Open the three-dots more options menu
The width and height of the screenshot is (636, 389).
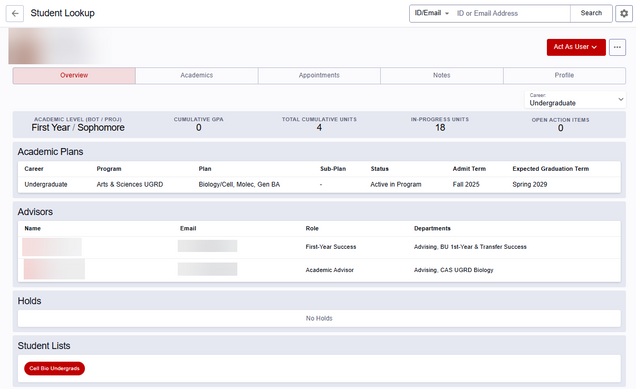point(617,47)
